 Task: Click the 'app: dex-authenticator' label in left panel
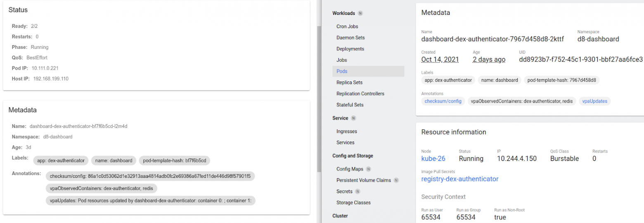tap(61, 161)
